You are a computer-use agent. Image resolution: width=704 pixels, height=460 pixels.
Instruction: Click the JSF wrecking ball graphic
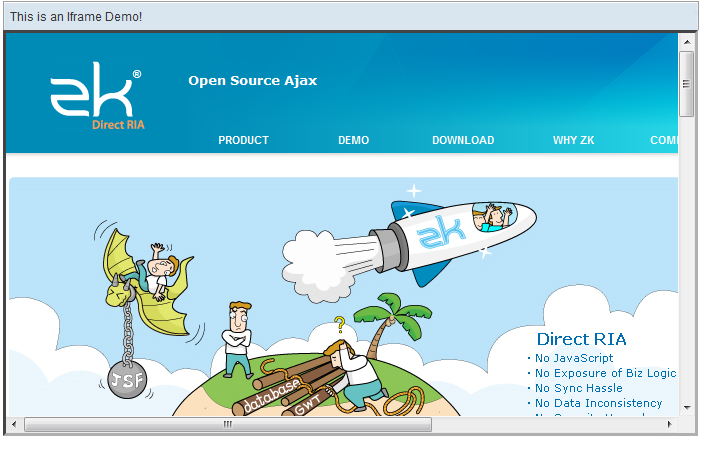[128, 380]
